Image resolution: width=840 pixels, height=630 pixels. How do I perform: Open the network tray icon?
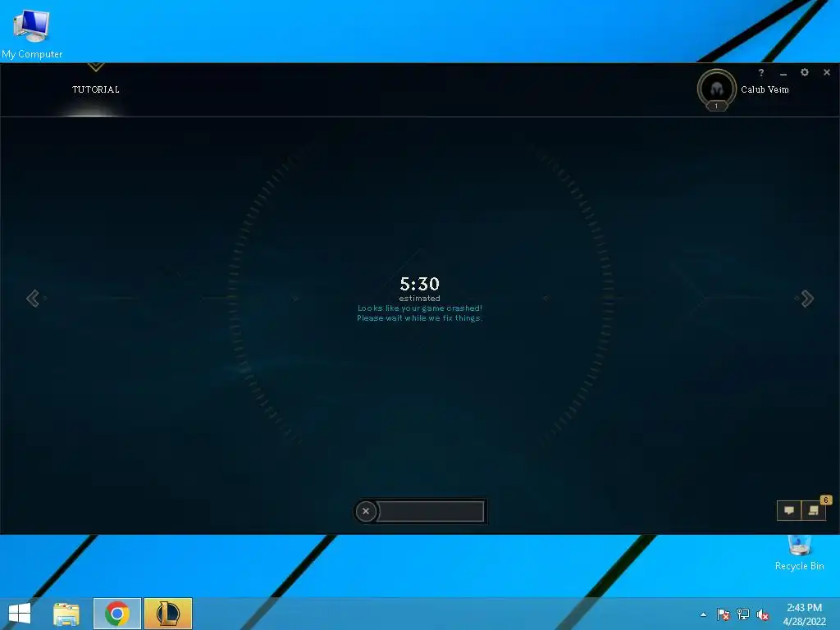[743, 614]
